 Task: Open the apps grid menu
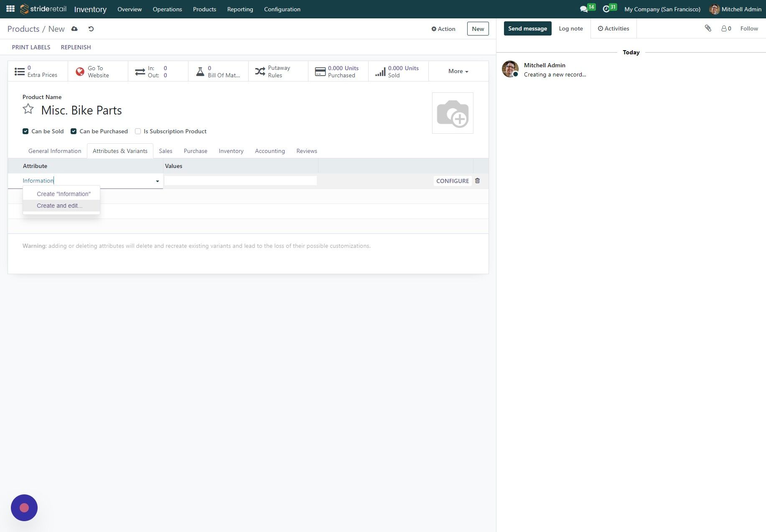pyautogui.click(x=10, y=9)
